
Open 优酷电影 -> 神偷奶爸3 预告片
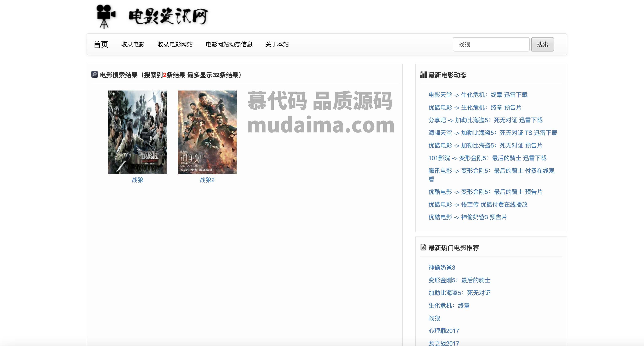point(467,217)
